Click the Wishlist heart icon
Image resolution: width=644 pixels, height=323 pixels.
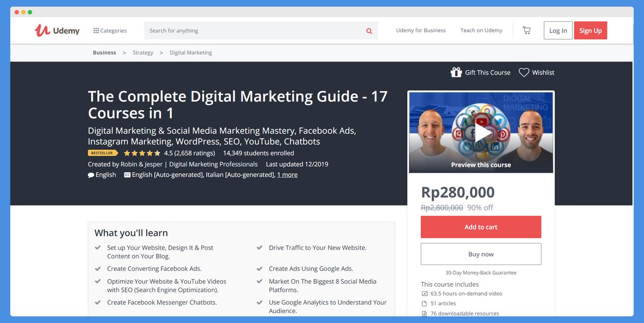point(524,72)
